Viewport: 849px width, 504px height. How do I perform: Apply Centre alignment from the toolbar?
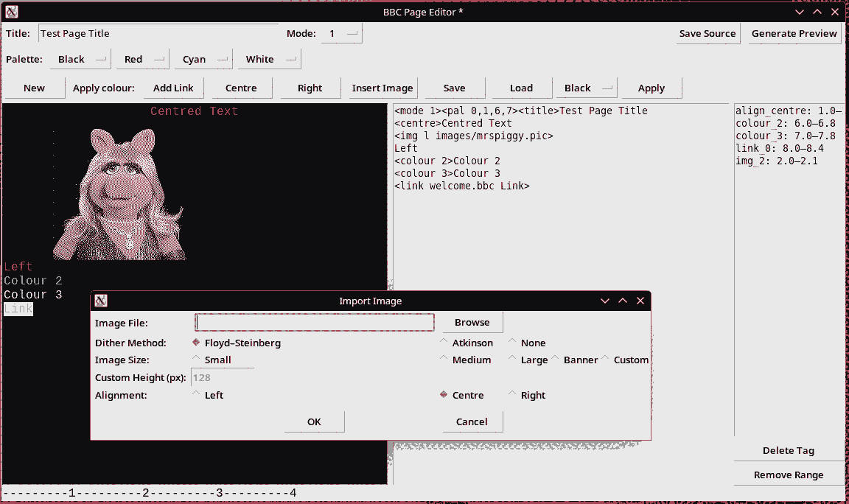[241, 87]
